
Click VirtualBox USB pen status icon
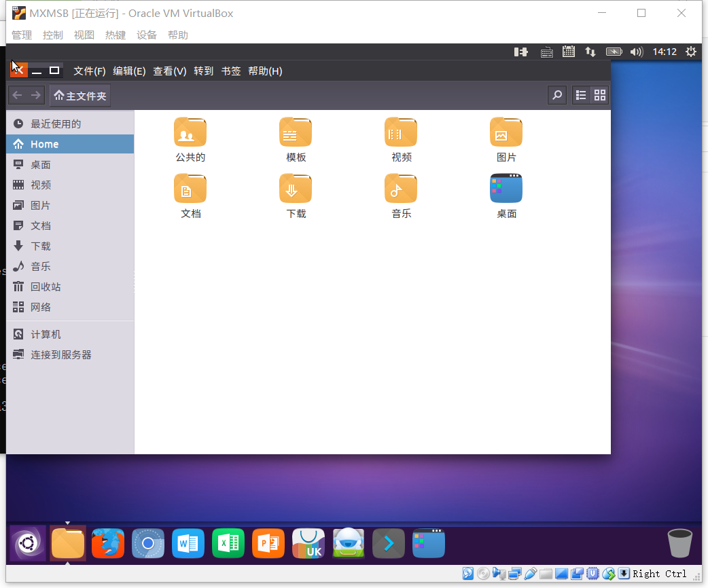(x=531, y=574)
